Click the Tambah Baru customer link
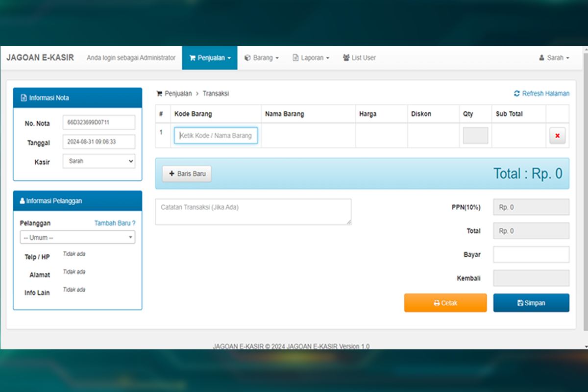The width and height of the screenshot is (588, 392). 115,223
